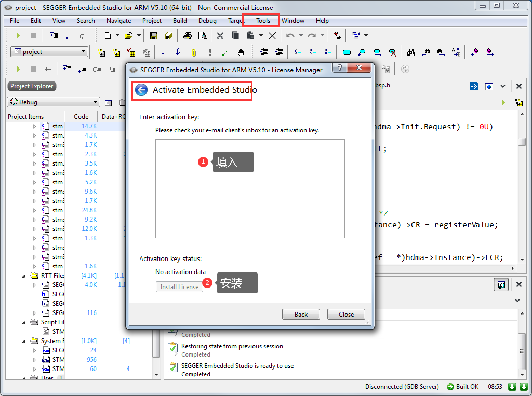This screenshot has height=396, width=532.
Task: Click the Back button in License Manager
Action: [x=301, y=315]
